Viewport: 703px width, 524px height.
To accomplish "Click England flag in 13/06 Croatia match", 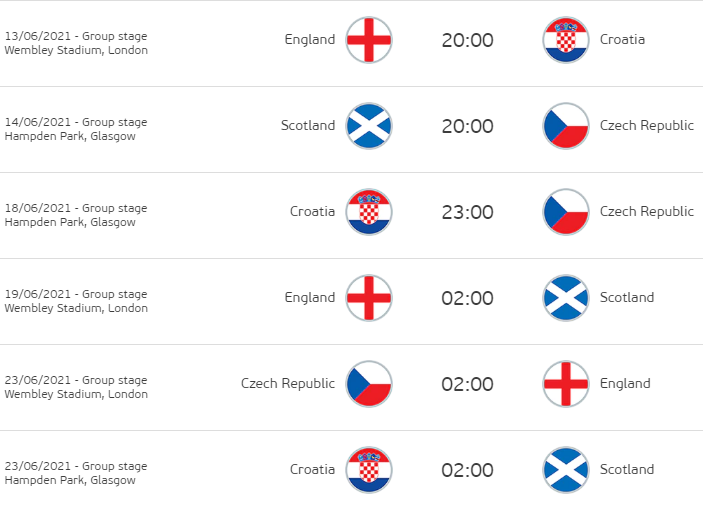I will click(368, 40).
